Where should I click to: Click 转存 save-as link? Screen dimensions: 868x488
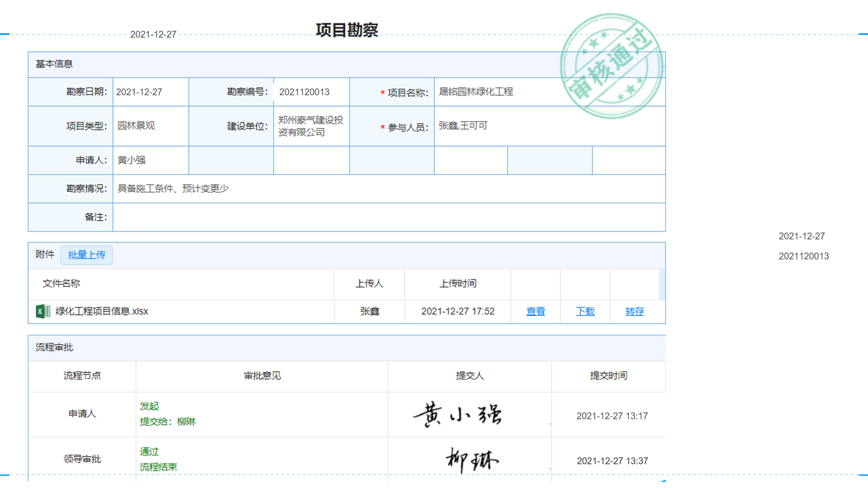(634, 311)
